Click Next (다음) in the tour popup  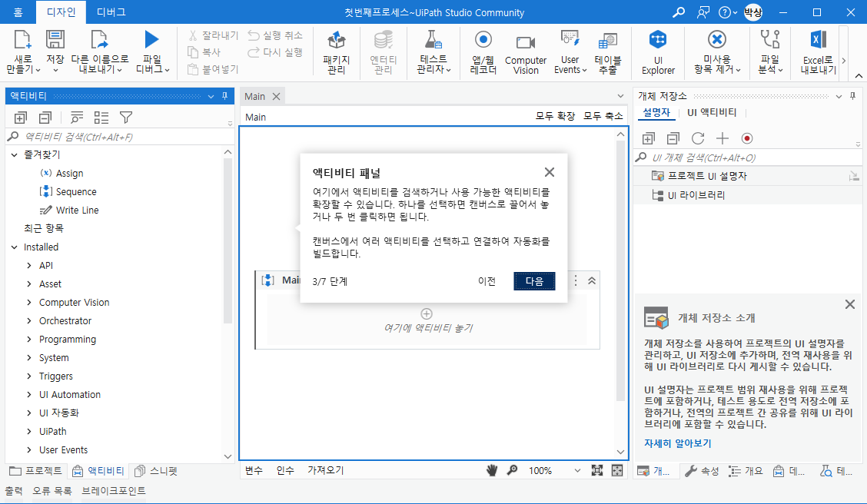click(x=534, y=280)
